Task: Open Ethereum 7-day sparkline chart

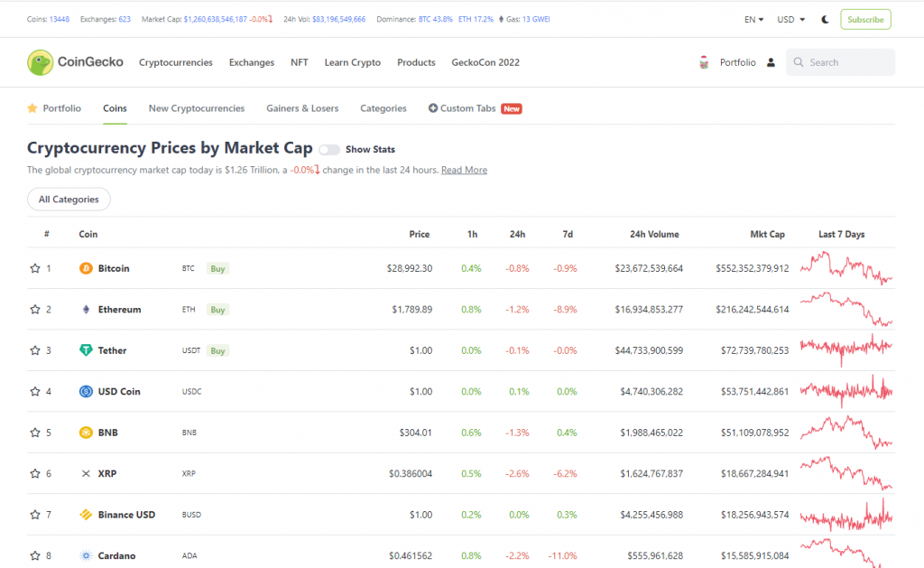Action: [846, 310]
